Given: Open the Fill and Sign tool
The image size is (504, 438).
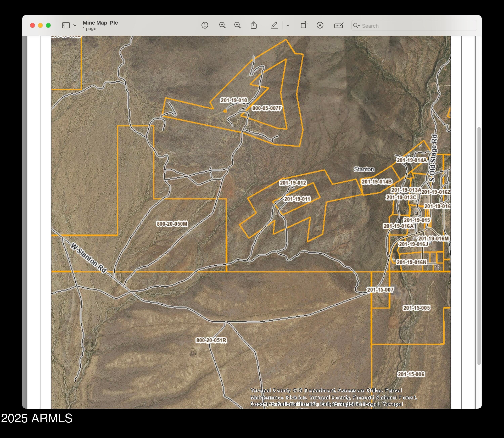Looking at the screenshot, I should tap(339, 25).
